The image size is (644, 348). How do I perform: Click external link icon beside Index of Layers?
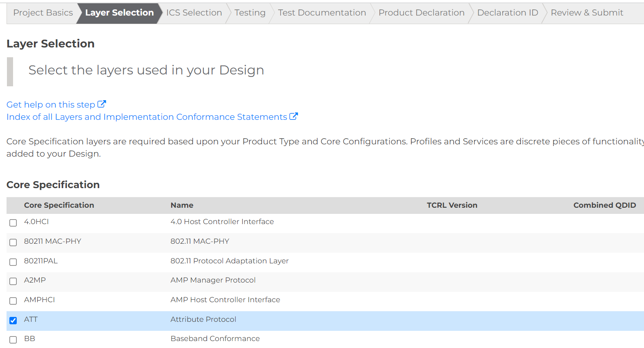click(294, 117)
